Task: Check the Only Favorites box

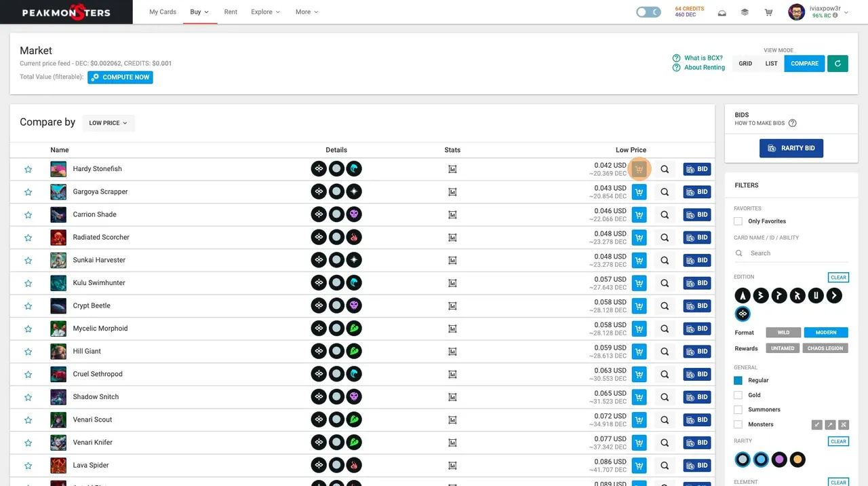Action: pos(738,221)
